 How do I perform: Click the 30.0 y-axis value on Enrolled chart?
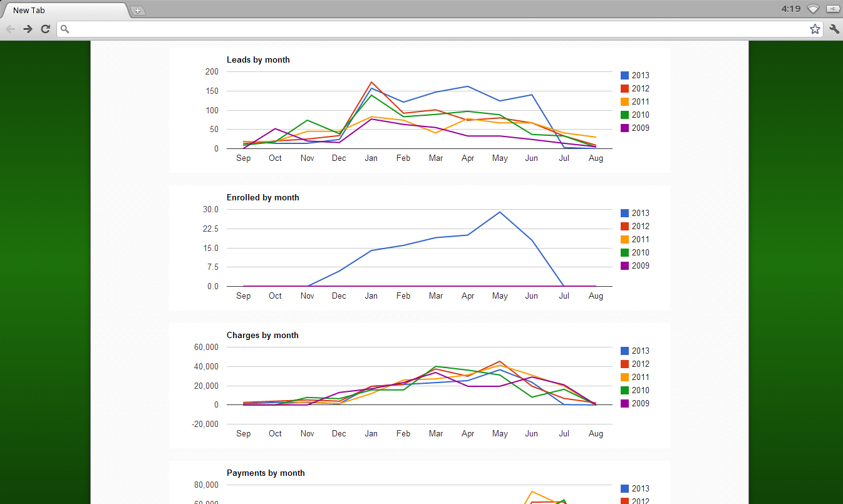pos(210,209)
